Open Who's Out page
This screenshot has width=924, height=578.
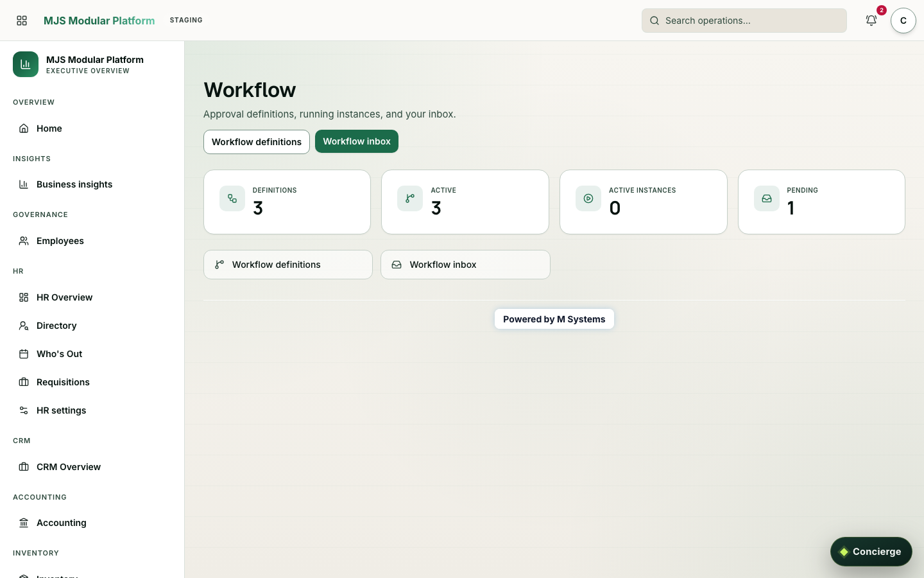pyautogui.click(x=92, y=354)
